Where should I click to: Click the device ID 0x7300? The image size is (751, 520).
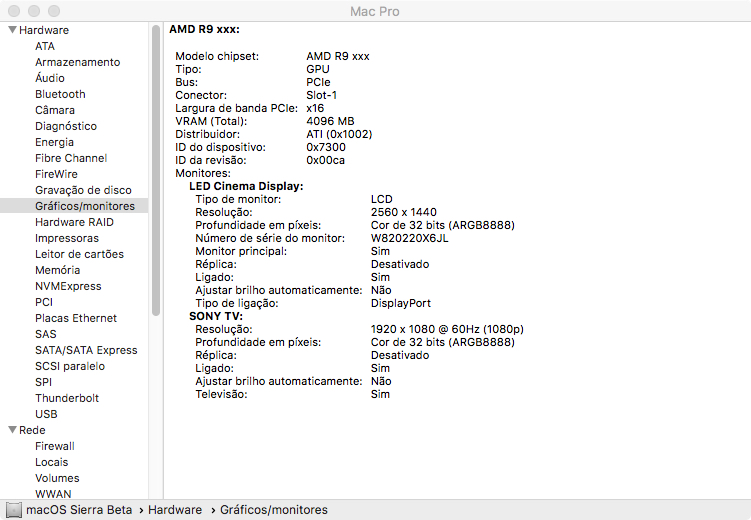point(326,147)
